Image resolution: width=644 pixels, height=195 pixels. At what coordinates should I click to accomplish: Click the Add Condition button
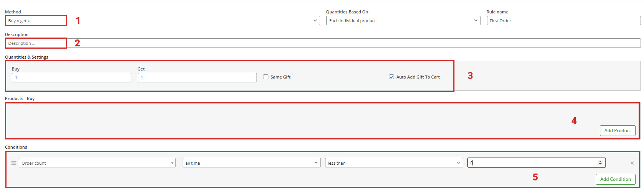click(x=615, y=179)
